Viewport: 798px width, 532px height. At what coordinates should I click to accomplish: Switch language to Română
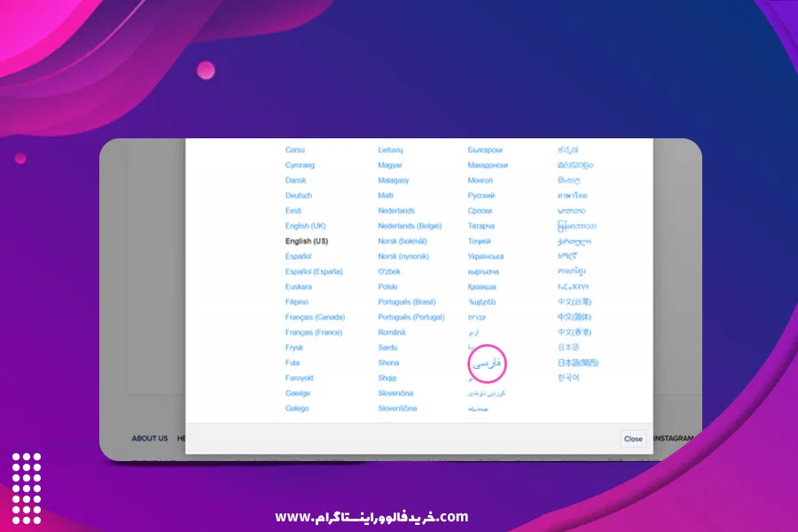[x=391, y=332]
